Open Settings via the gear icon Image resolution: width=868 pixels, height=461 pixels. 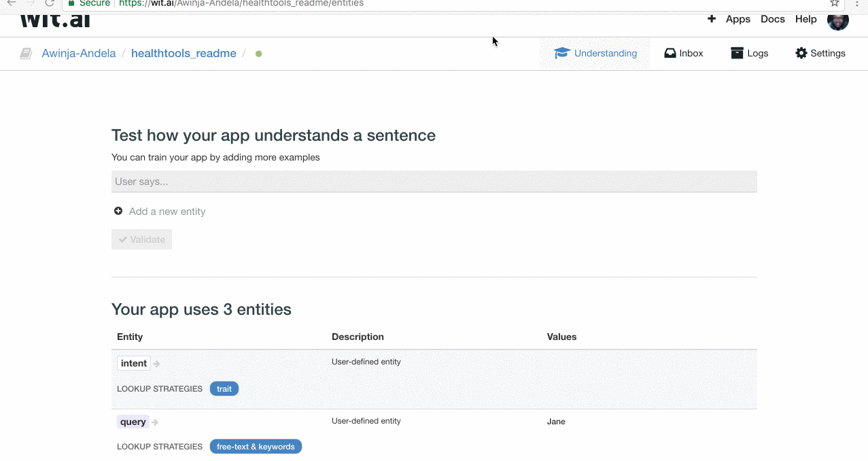tap(801, 53)
